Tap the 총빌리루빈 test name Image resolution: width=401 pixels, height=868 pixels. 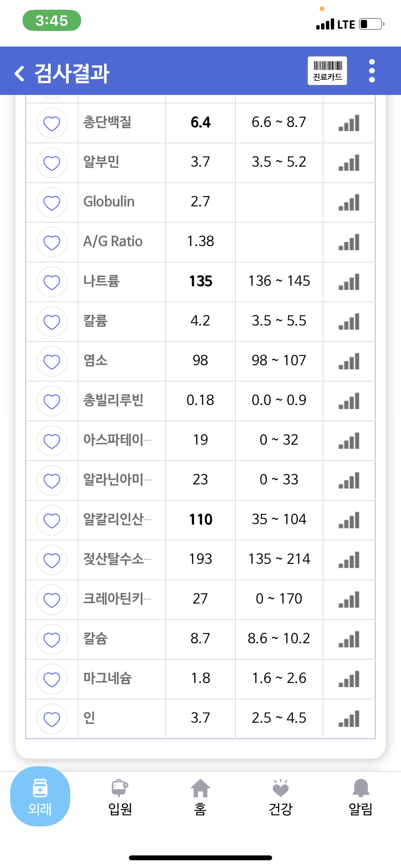point(113,400)
